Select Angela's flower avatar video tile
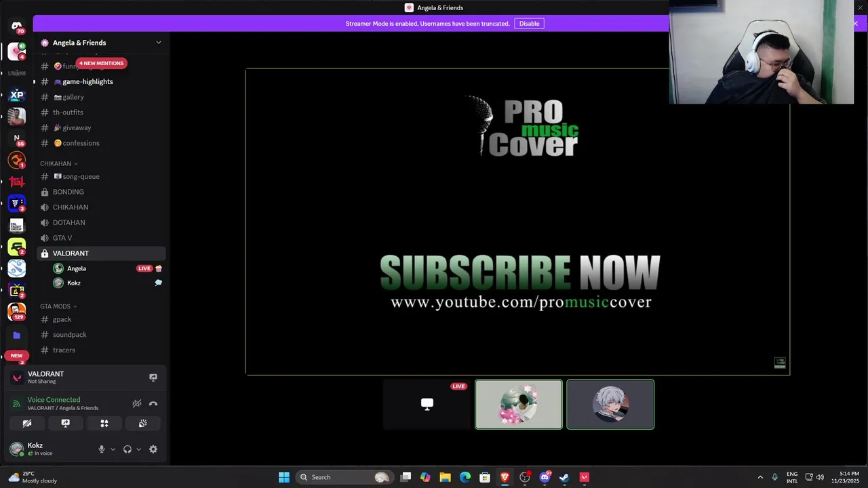This screenshot has height=488, width=868. (x=519, y=404)
